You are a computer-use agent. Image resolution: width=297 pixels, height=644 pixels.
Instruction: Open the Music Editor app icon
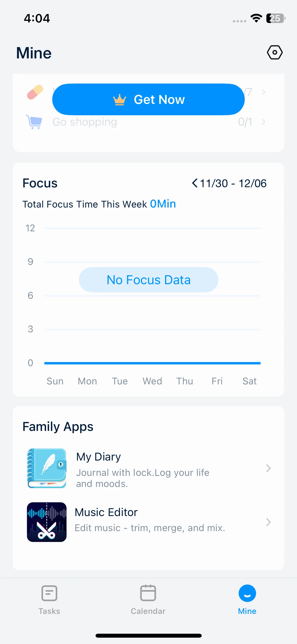point(47,522)
